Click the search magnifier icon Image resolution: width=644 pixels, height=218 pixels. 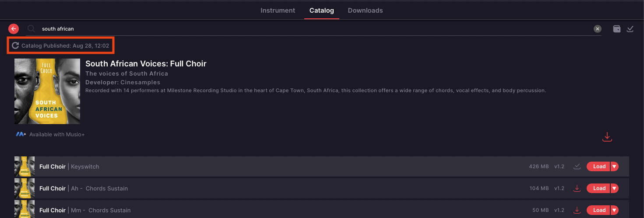point(31,29)
